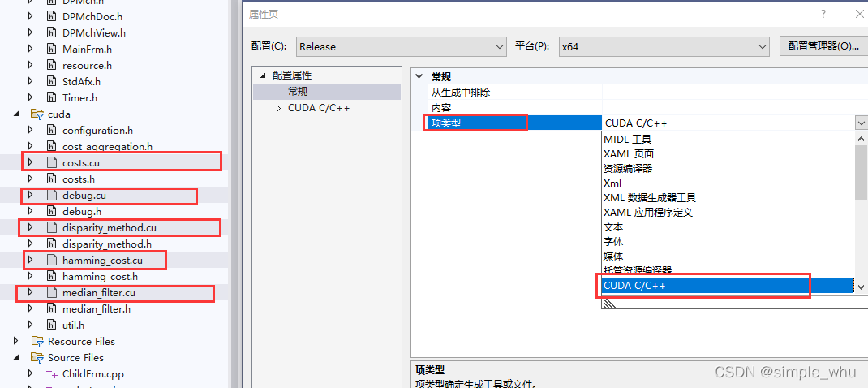868x388 pixels.
Task: Select CUDA C/C++ in the item type list
Action: (x=704, y=286)
